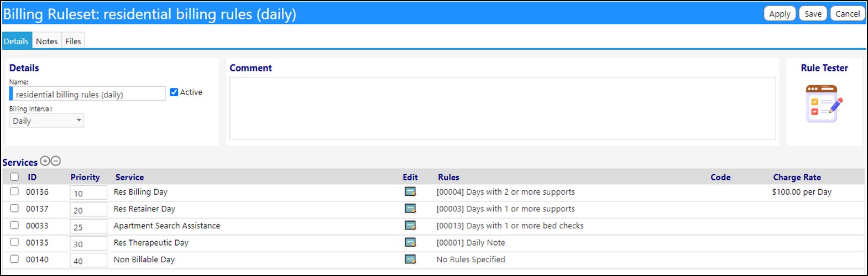Click priority field showing 20
This screenshot has width=868, height=276.
tap(88, 210)
